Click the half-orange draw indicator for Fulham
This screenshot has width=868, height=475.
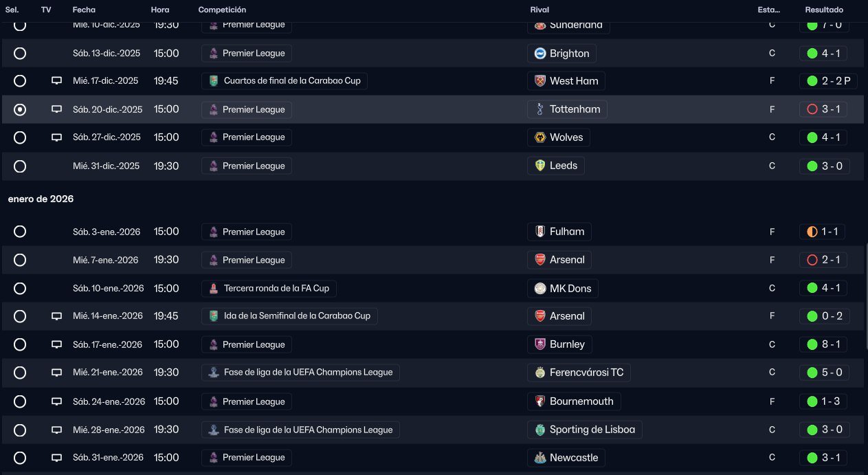[x=812, y=232]
